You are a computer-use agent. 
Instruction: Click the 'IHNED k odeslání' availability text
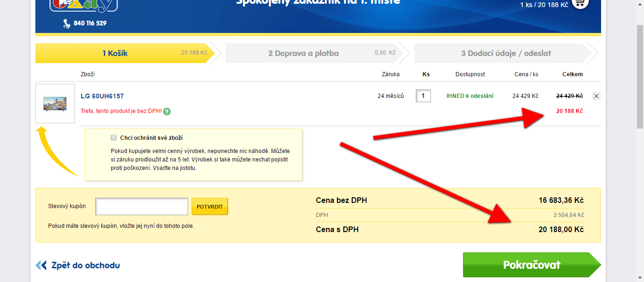(x=470, y=96)
